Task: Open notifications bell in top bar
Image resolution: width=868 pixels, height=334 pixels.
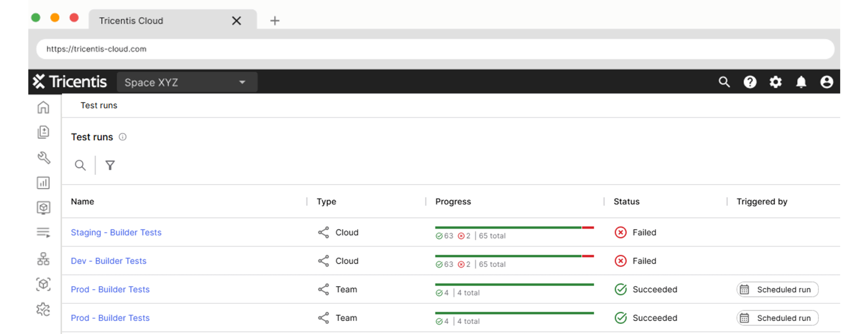Action: 801,82
